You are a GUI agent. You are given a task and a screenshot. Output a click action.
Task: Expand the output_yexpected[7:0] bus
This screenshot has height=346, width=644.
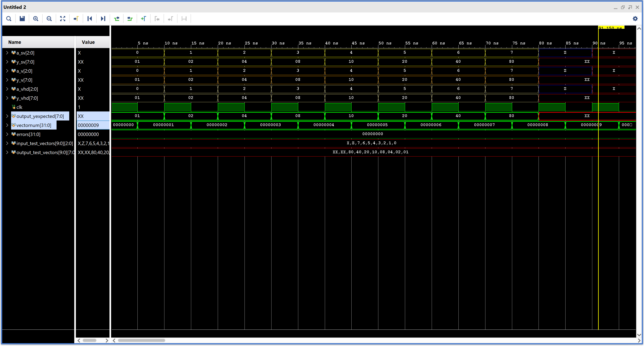[x=7, y=116]
